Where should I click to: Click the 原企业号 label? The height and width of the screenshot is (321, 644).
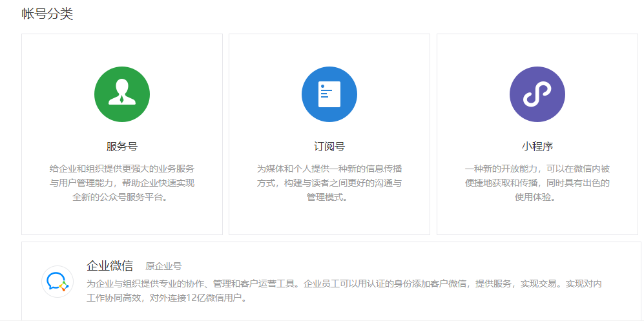point(163,266)
